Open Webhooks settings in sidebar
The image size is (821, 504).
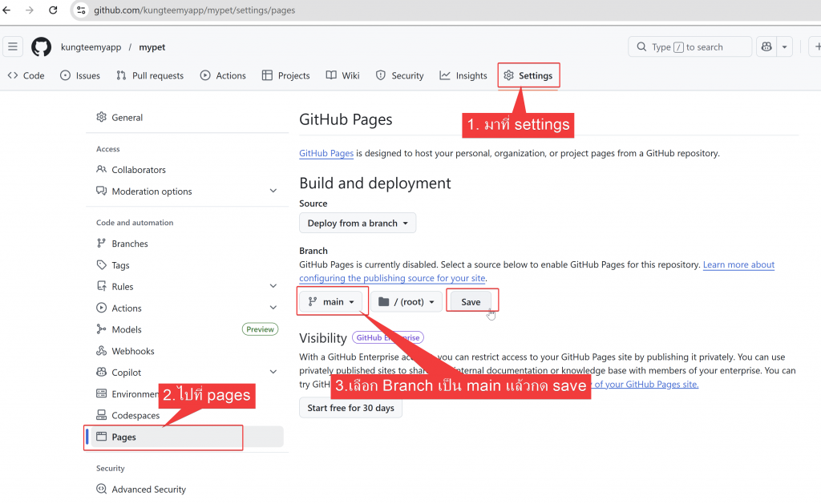132,351
